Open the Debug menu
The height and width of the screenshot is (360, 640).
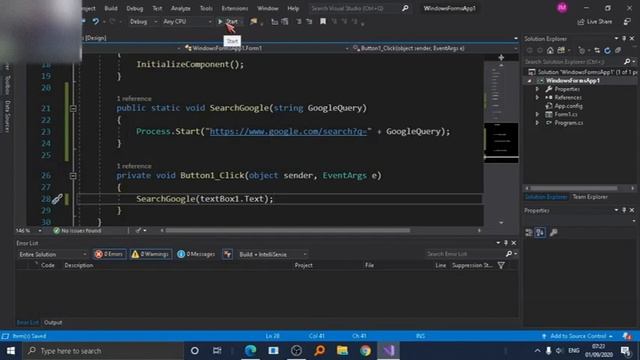[x=135, y=8]
